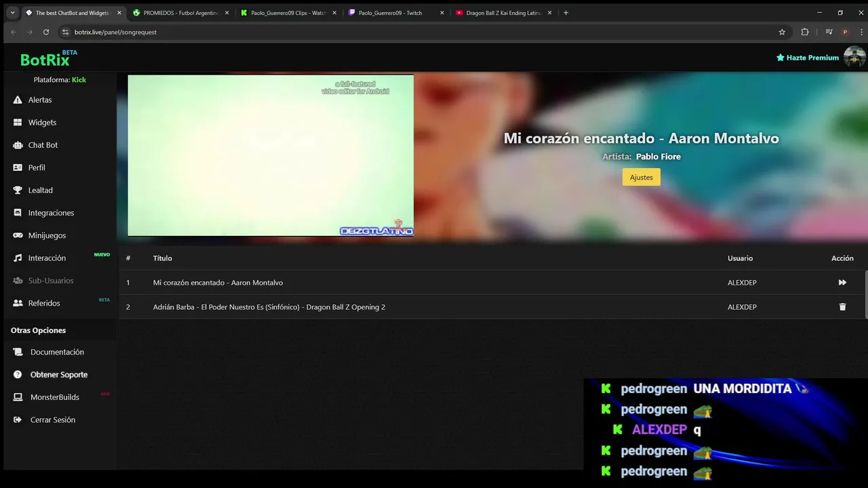
Task: Reload the page
Action: (46, 32)
